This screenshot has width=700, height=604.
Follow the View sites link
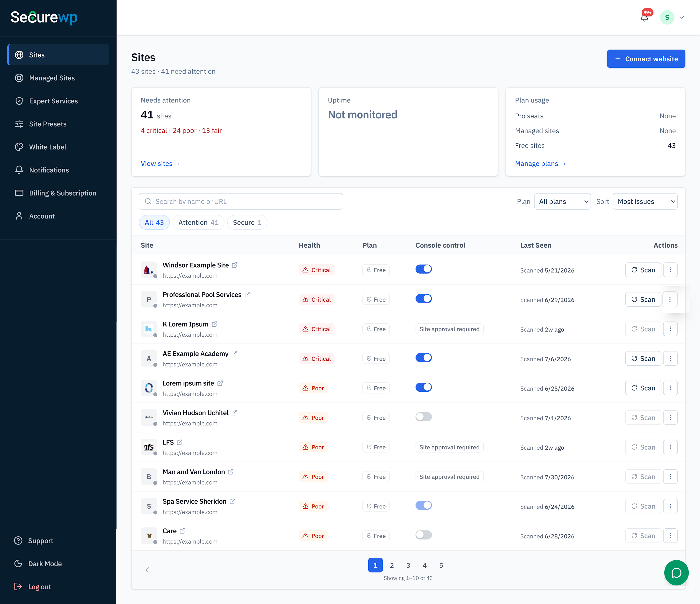coord(160,164)
